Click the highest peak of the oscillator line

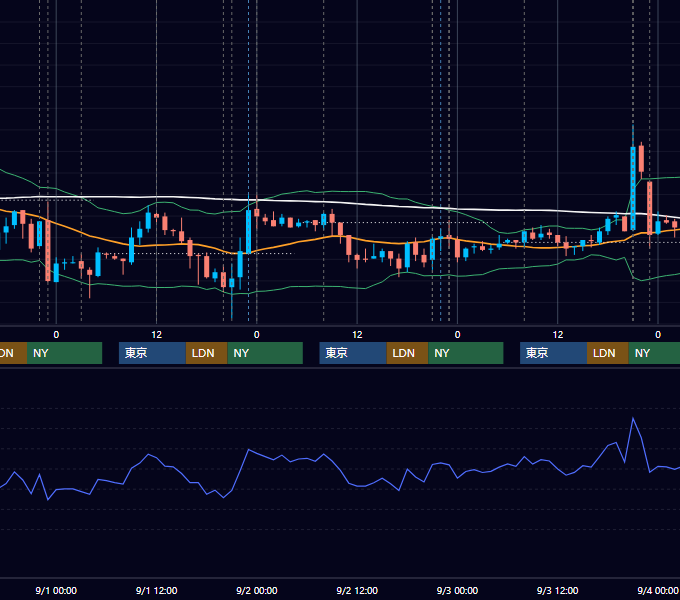[633, 418]
